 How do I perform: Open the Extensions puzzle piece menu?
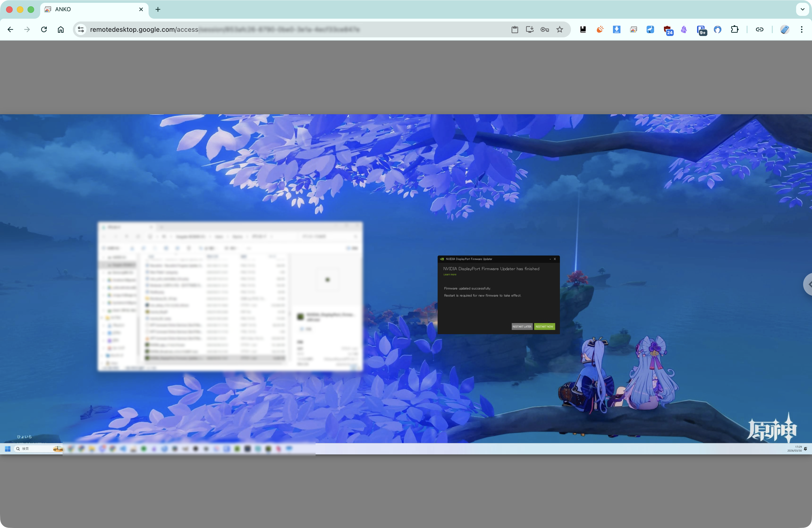pyautogui.click(x=734, y=29)
